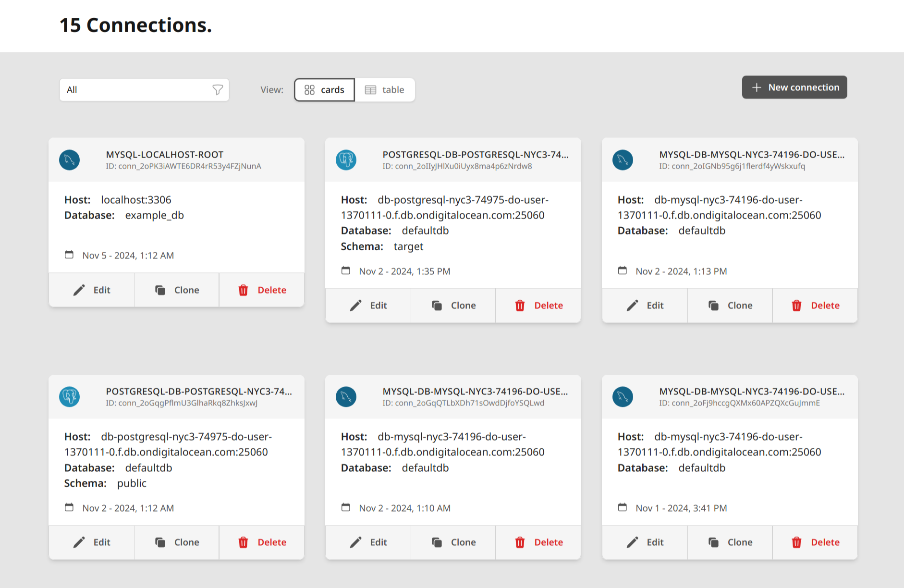Click the pencil icon on the bottom-right connection card
The height and width of the screenshot is (588, 904).
point(632,542)
